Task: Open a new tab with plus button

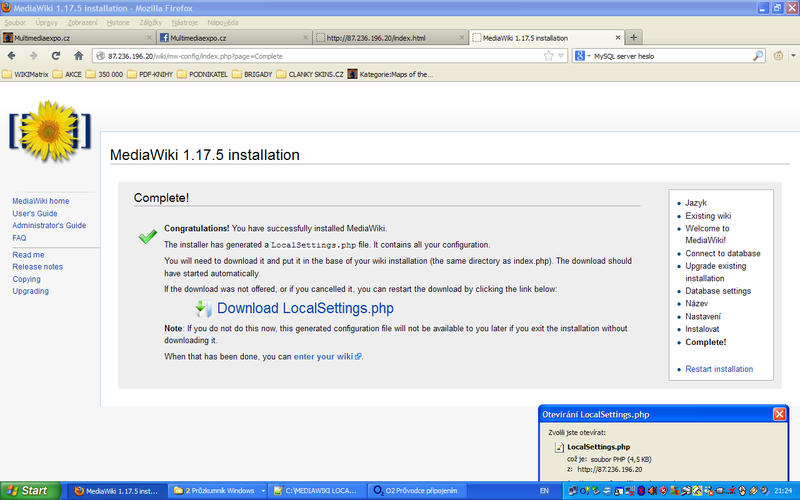Action: [x=633, y=37]
